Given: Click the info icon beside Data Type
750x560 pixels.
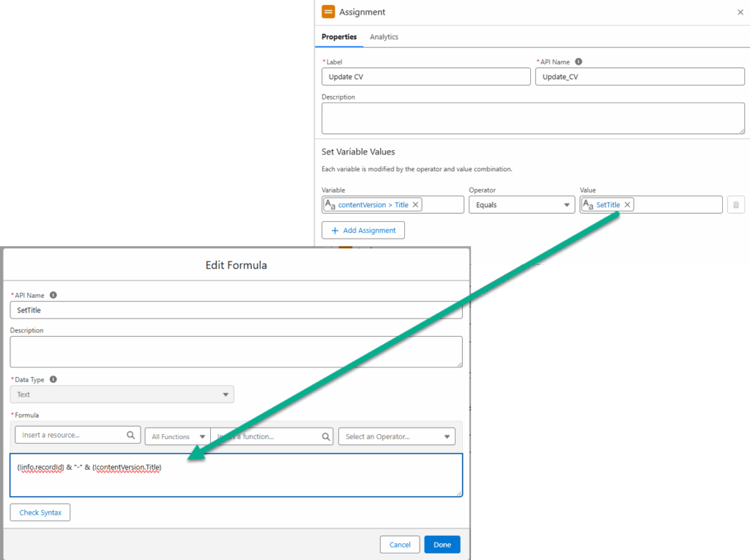Looking at the screenshot, I should pyautogui.click(x=53, y=380).
